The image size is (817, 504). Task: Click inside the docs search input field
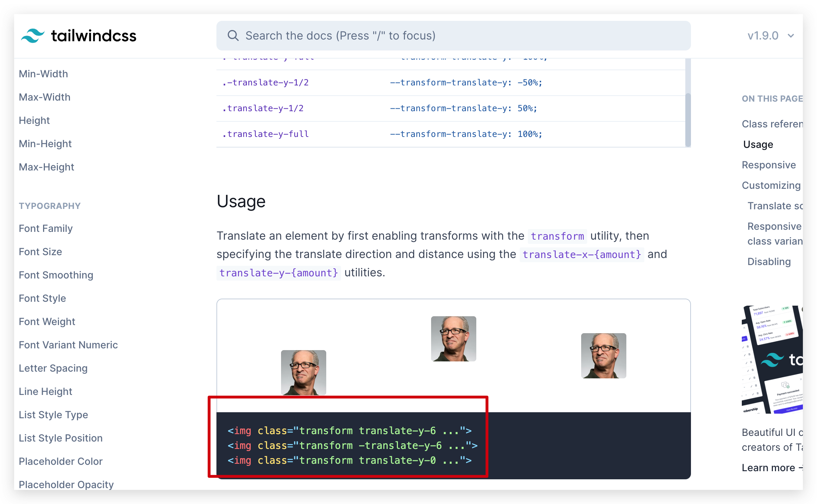(388, 35)
